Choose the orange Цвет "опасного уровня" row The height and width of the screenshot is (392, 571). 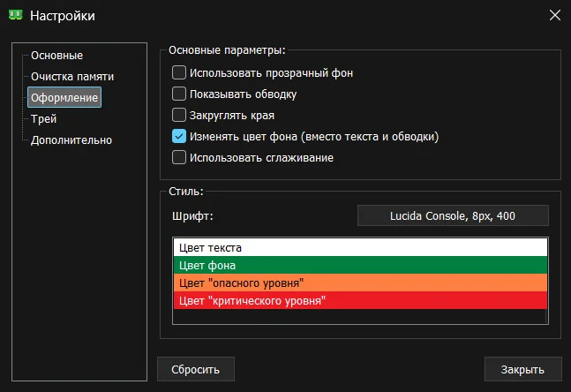click(360, 283)
